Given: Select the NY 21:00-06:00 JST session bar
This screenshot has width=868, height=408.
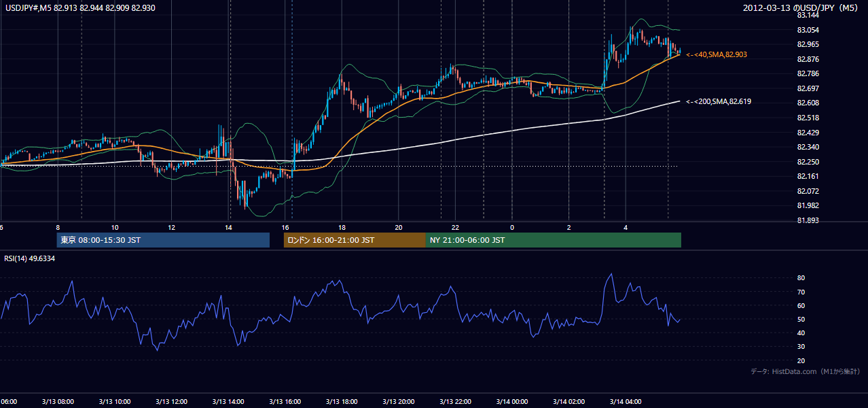Looking at the screenshot, I should coord(554,240).
